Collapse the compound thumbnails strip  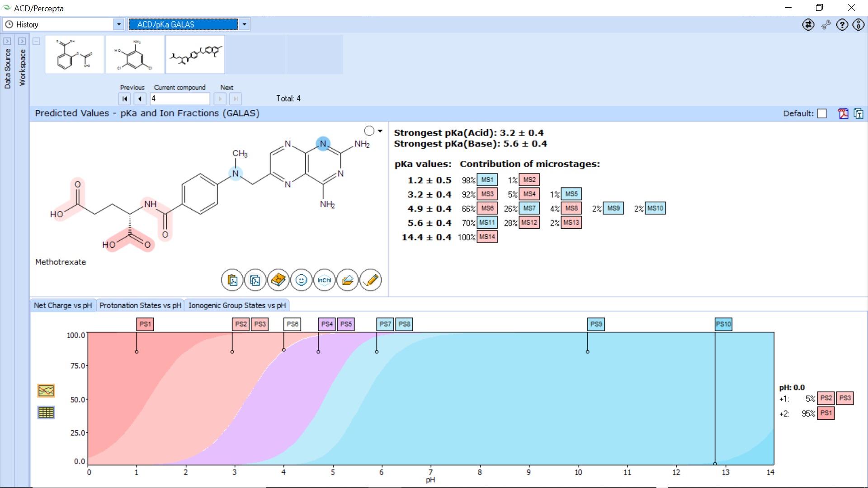[37, 41]
